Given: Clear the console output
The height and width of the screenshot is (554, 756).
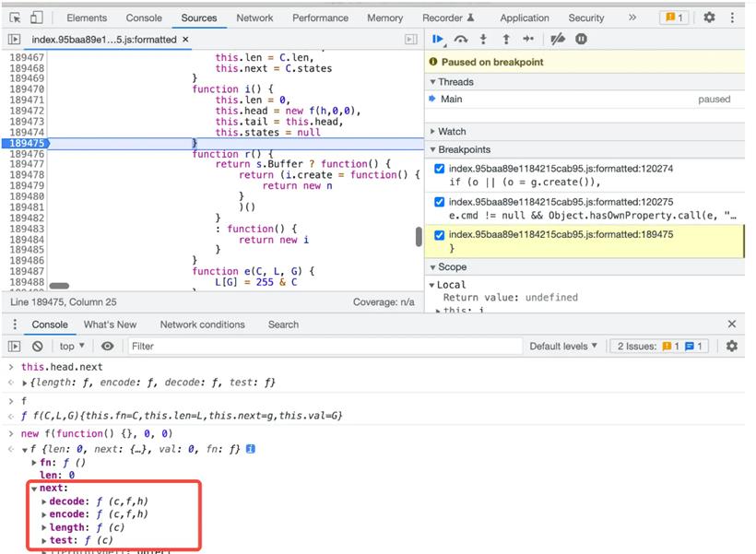Looking at the screenshot, I should [38, 347].
